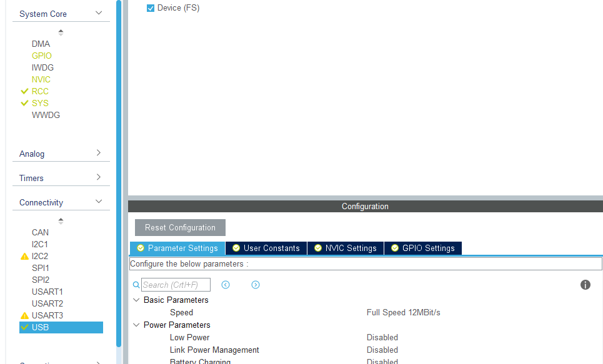Click the Configuration panel header bar
The height and width of the screenshot is (364, 603).
[x=366, y=207]
